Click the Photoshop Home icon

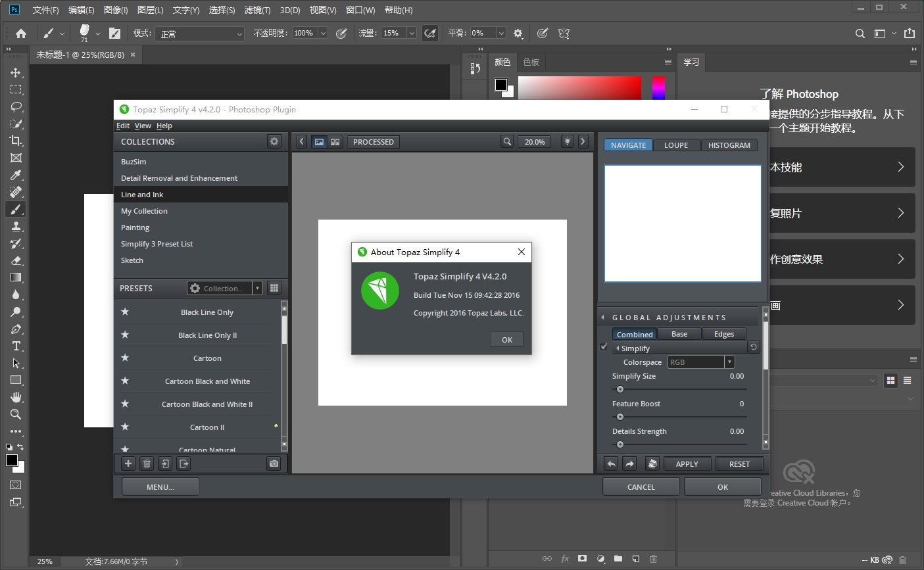point(21,33)
